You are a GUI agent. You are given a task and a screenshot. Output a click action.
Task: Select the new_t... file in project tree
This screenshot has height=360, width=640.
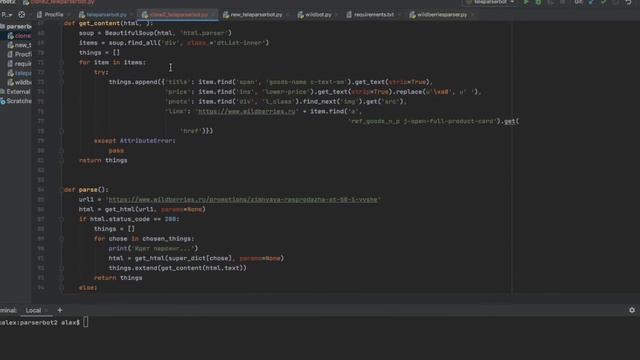pyautogui.click(x=19, y=45)
